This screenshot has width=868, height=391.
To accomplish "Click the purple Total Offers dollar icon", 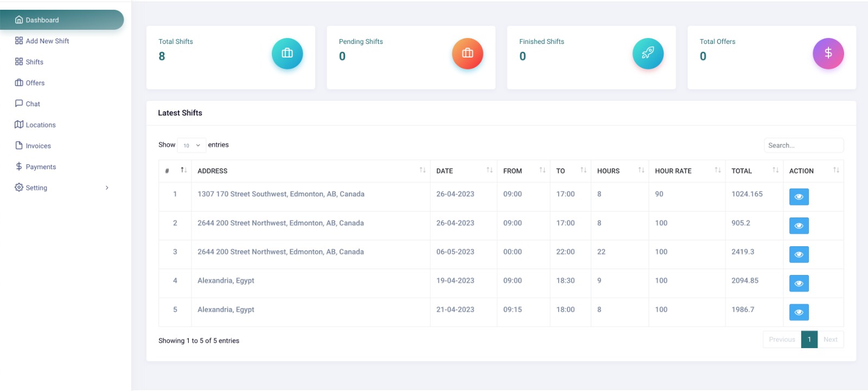I will [x=828, y=53].
